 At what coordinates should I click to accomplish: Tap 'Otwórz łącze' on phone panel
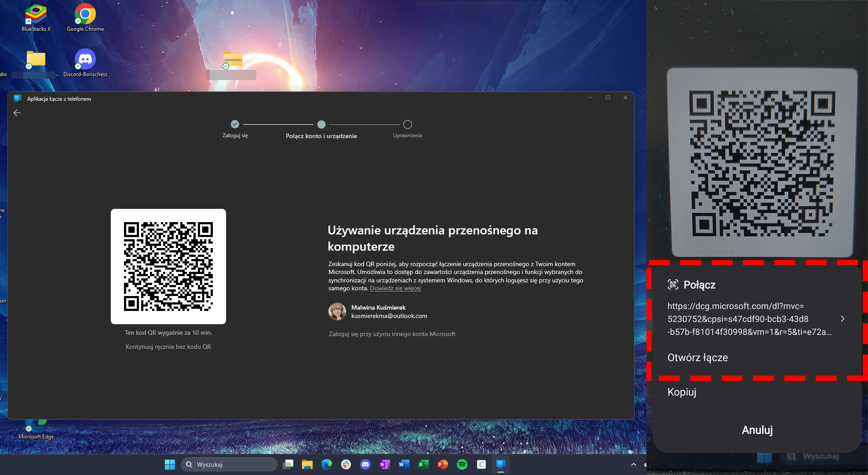[x=697, y=358]
